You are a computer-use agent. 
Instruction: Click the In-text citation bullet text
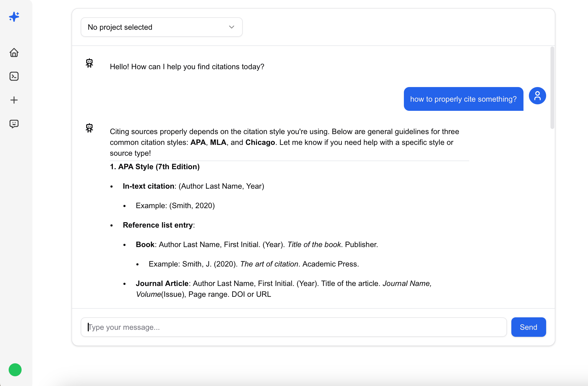(x=193, y=186)
